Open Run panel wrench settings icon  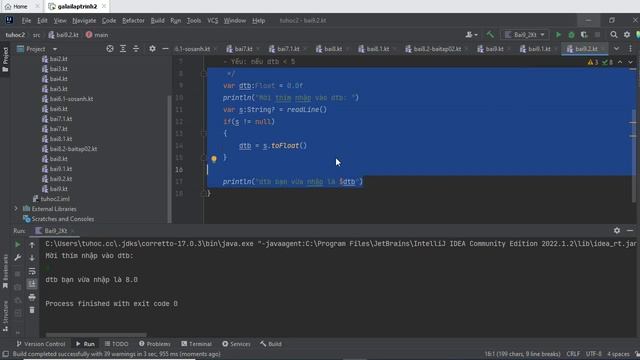pos(18,258)
